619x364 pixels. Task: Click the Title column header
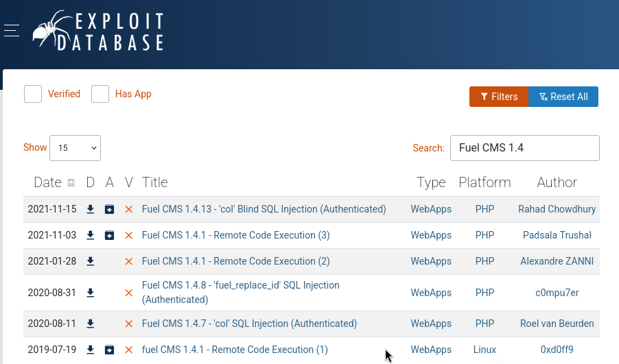point(155,182)
